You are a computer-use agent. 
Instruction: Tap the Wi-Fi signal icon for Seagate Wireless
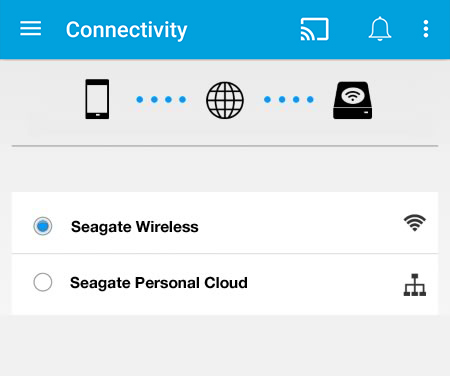coord(415,223)
